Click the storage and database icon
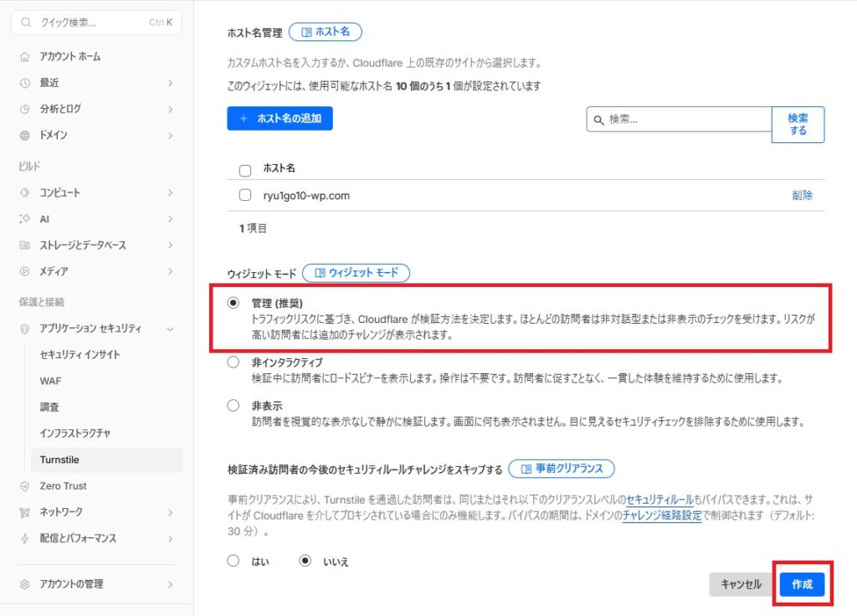Screen dimensions: 857x616 (24, 245)
